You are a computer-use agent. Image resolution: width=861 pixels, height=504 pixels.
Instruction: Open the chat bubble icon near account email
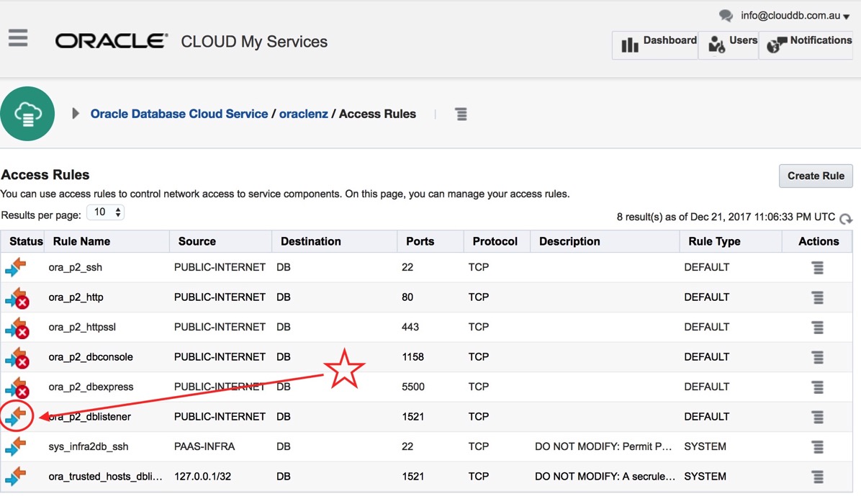tap(726, 16)
